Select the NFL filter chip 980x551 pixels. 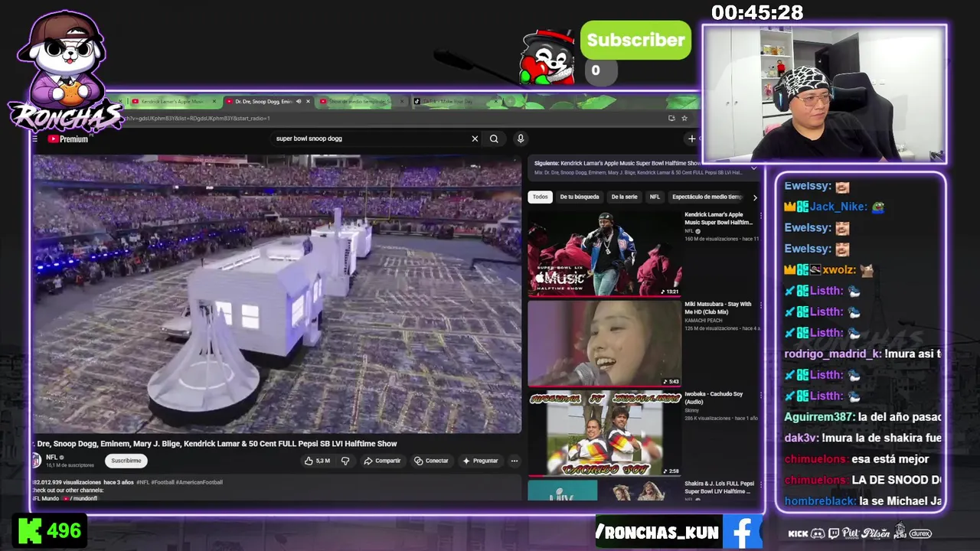click(x=655, y=197)
